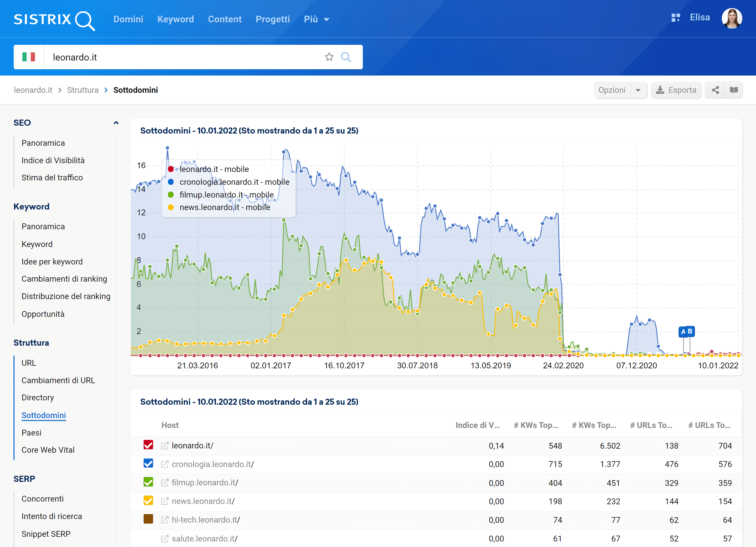Open Idee per keyword page
This screenshot has height=547, width=756.
[52, 262]
